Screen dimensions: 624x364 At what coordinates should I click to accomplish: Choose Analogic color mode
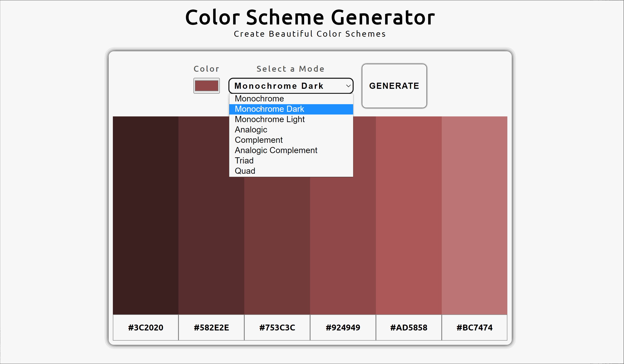pyautogui.click(x=251, y=129)
